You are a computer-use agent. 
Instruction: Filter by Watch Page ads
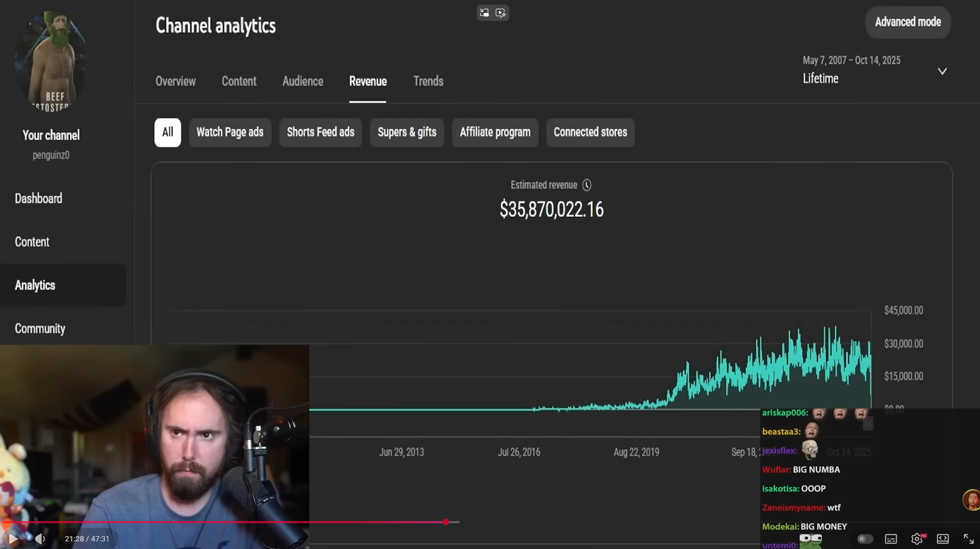[230, 132]
